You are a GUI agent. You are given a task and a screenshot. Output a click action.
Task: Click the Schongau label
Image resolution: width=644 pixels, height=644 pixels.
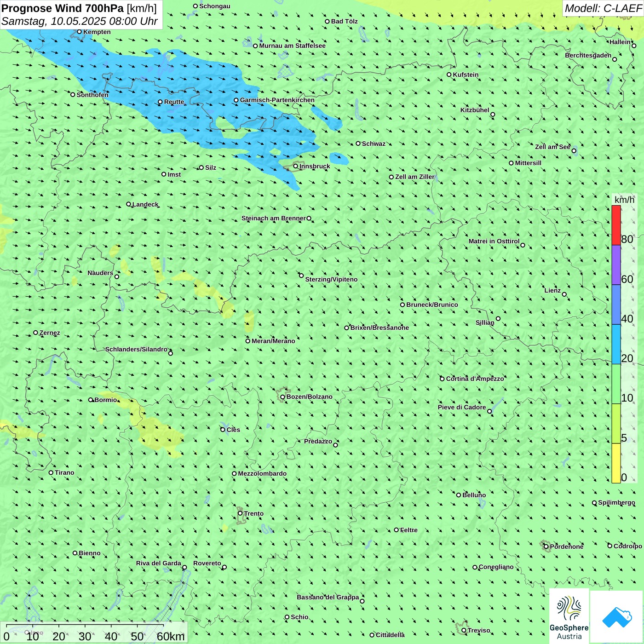[x=214, y=6]
